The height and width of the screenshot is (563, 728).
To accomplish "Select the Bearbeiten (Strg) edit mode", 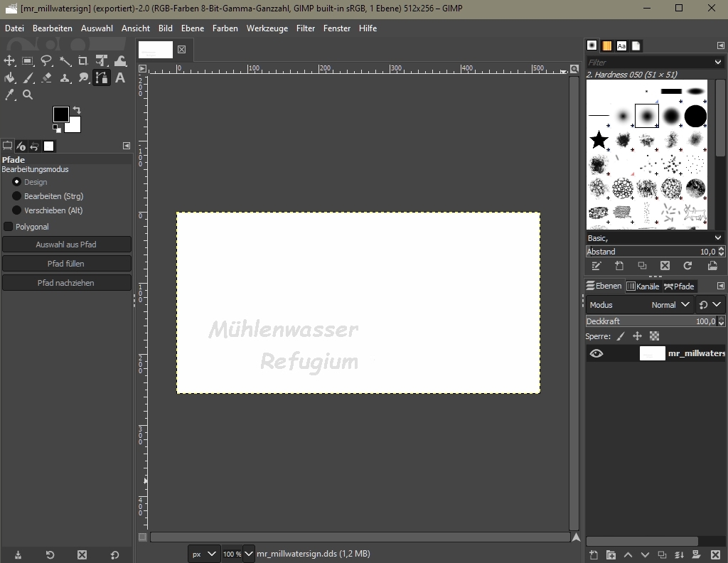I will tap(17, 196).
